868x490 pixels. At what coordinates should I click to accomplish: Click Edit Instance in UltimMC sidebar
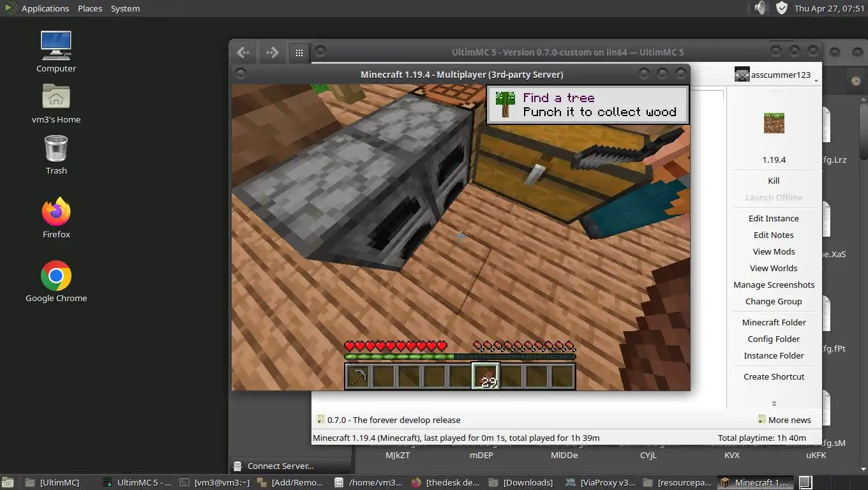[x=774, y=218]
